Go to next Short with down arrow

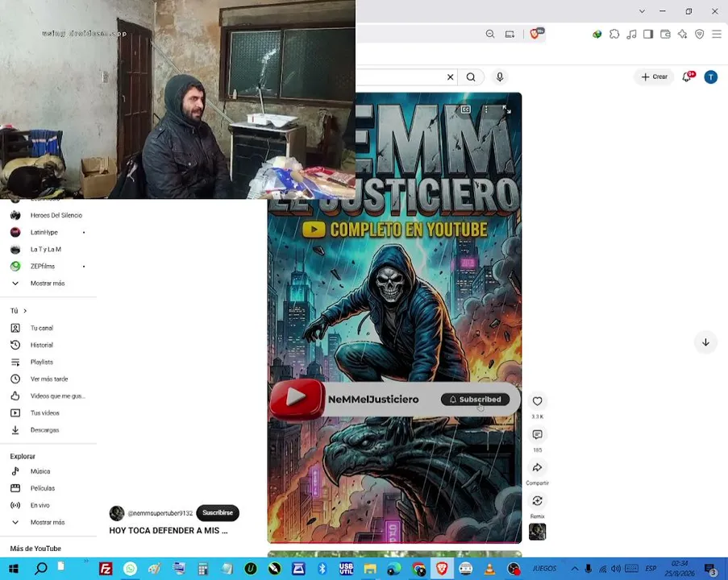tap(705, 342)
